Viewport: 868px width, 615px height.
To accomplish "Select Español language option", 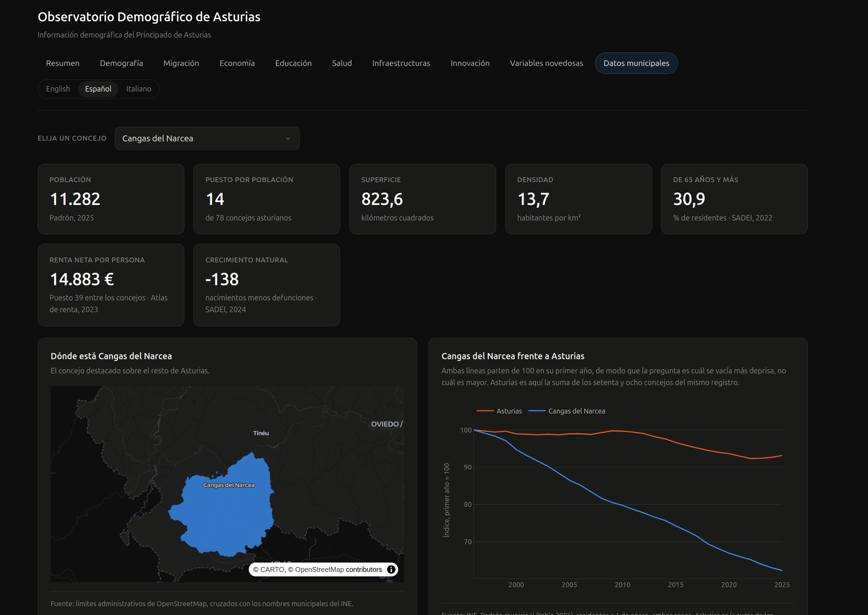I will click(x=98, y=89).
